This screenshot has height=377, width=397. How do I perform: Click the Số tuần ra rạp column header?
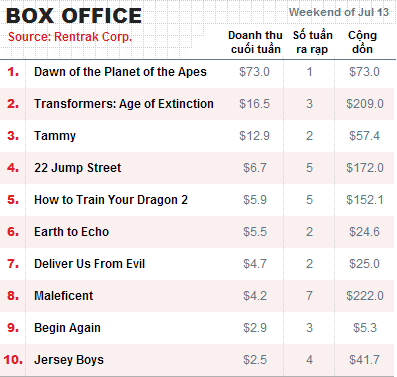[312, 42]
